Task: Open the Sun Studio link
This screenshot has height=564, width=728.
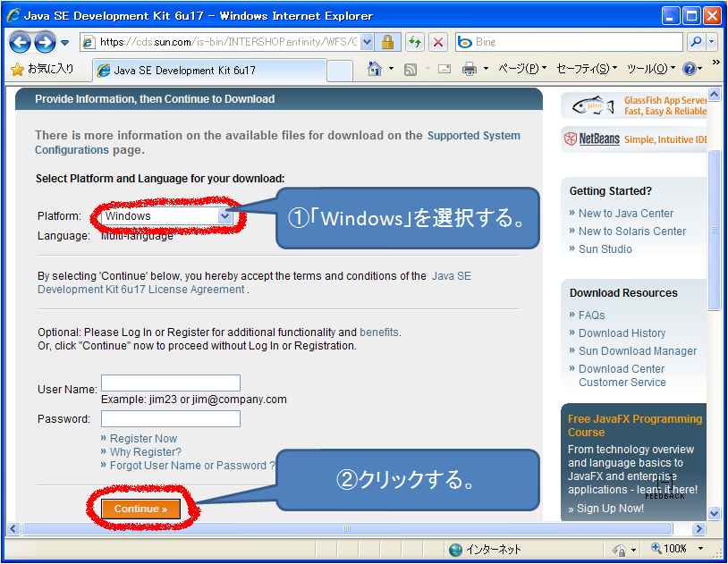Action: [x=605, y=249]
